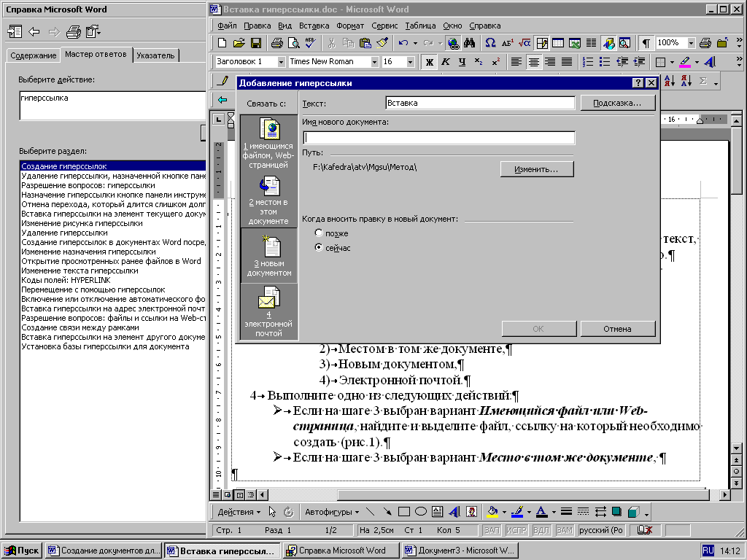Insert equation square root icon
Screen dimensions: 747x560
pyautogui.click(x=525, y=43)
